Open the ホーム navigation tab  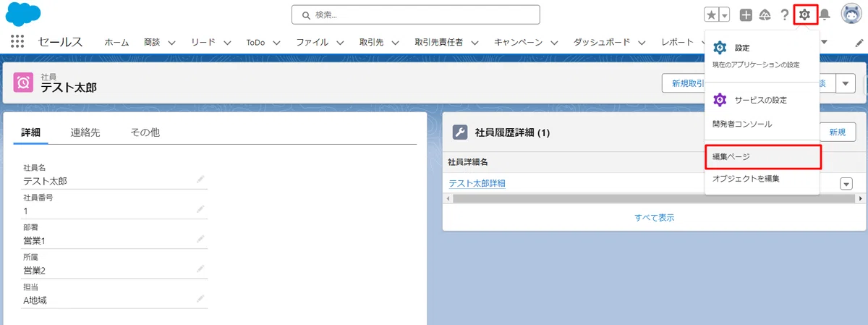click(116, 43)
